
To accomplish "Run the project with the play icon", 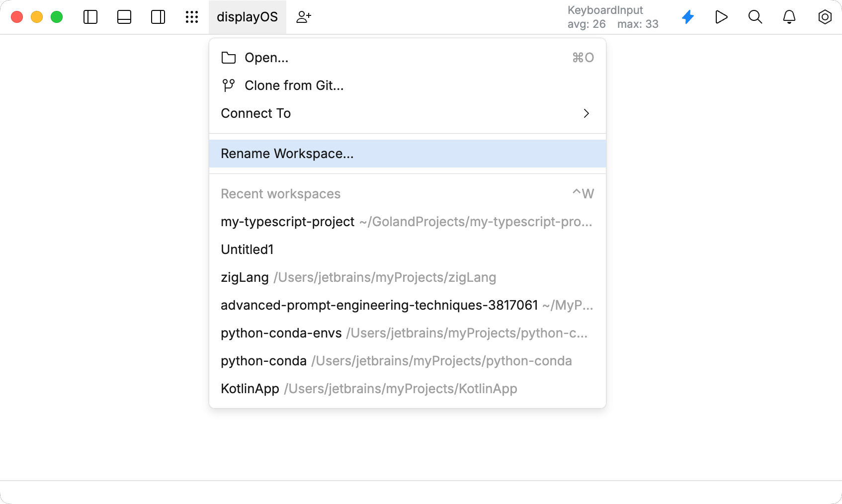I will pos(721,16).
